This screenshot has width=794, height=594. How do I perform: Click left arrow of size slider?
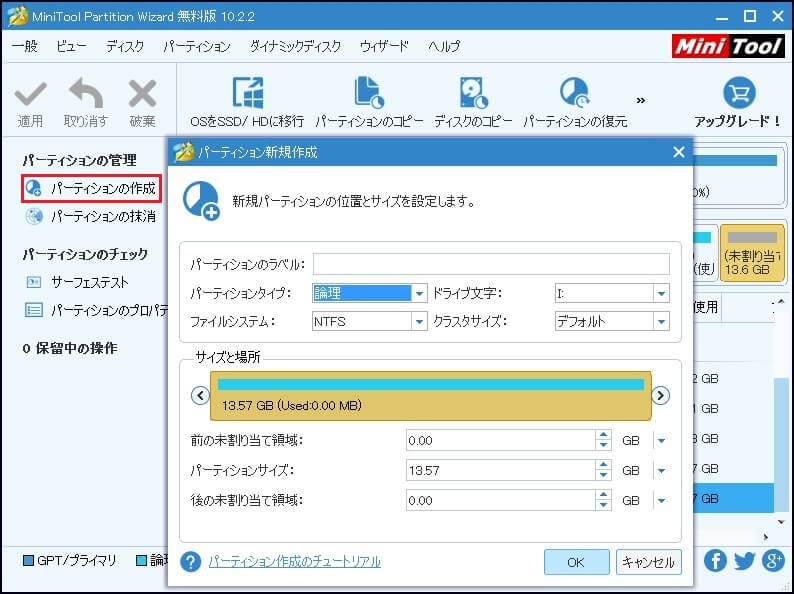pyautogui.click(x=201, y=395)
